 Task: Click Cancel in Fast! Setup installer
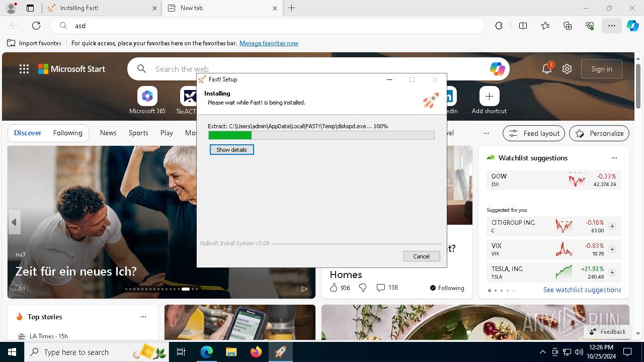point(422,256)
